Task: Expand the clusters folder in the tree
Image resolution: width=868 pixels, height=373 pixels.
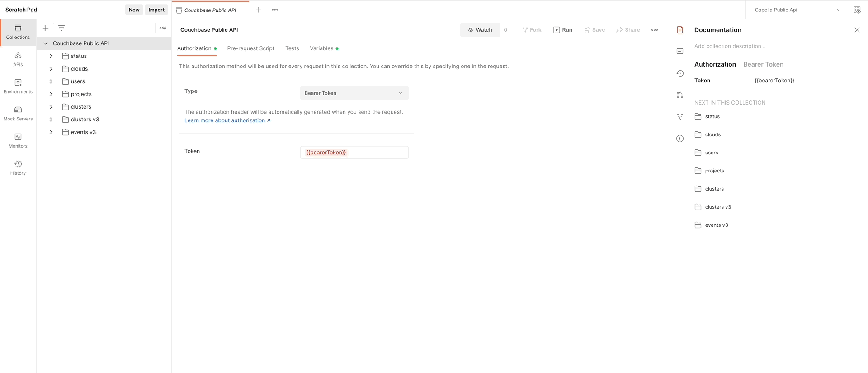Action: (51, 107)
